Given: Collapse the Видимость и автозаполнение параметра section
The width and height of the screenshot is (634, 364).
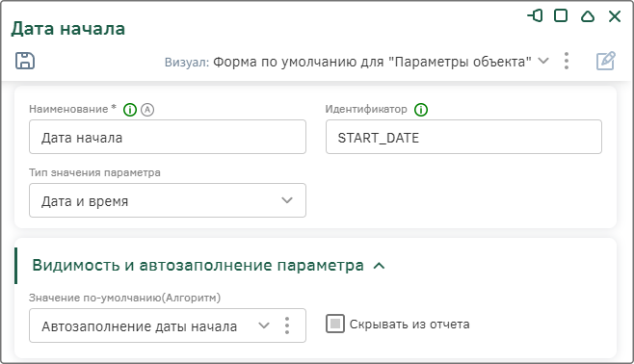Looking at the screenshot, I should pyautogui.click(x=380, y=266).
